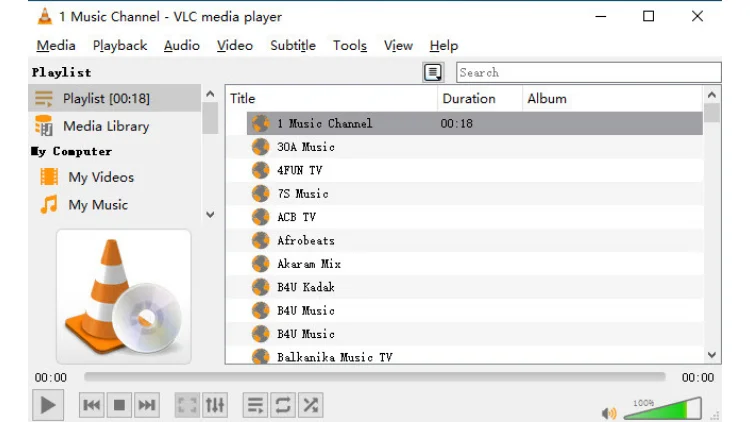Click the playlist Search field
The width and height of the screenshot is (750, 422).
coord(588,72)
